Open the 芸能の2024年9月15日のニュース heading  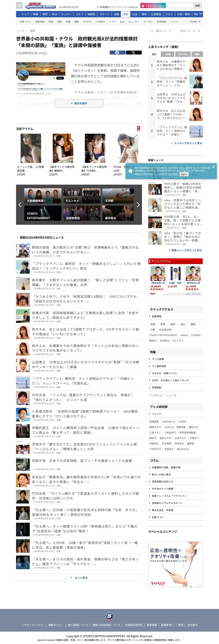click(41, 238)
